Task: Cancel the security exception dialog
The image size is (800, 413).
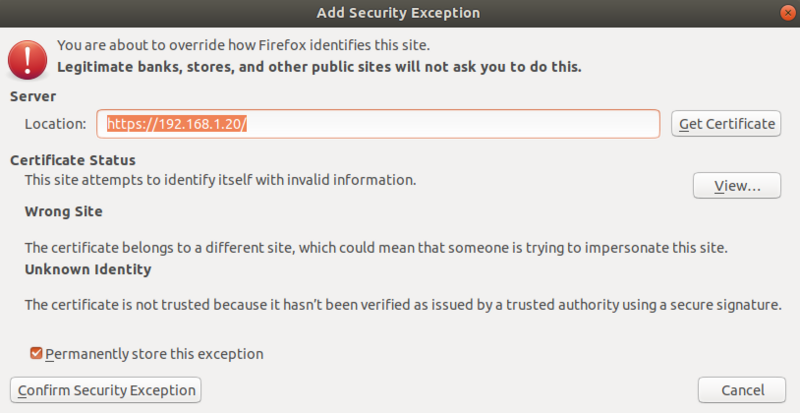Action: 742,390
